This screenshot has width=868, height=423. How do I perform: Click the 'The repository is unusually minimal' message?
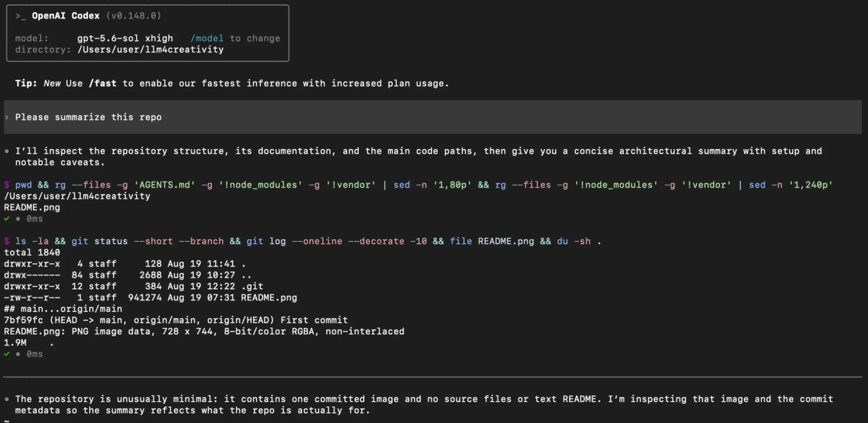pyautogui.click(x=424, y=405)
